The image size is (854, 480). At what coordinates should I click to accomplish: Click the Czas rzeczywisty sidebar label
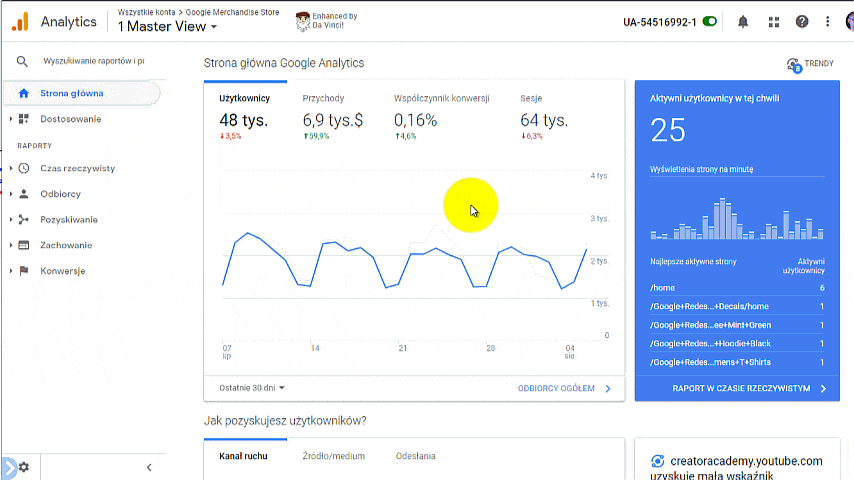pos(78,168)
